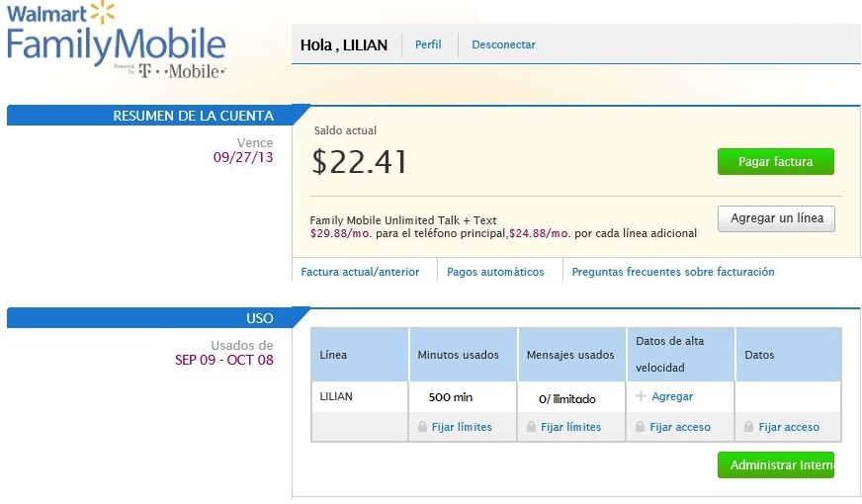Click Fijar límites under Mensajes usados
The width and height of the screenshot is (862, 504).
point(570,427)
